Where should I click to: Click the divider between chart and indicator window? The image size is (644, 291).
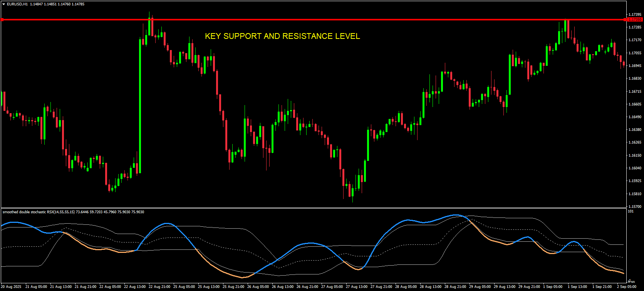[x=308, y=208]
